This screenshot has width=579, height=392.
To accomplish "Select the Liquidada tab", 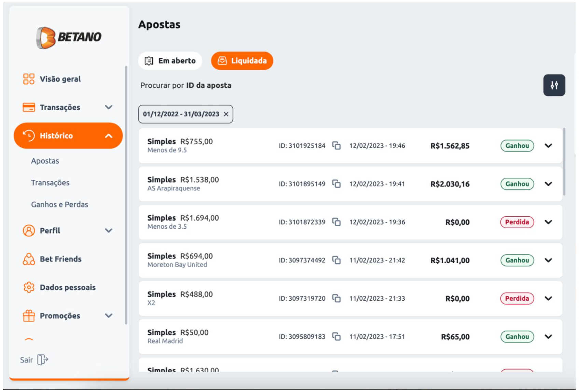I will (242, 61).
